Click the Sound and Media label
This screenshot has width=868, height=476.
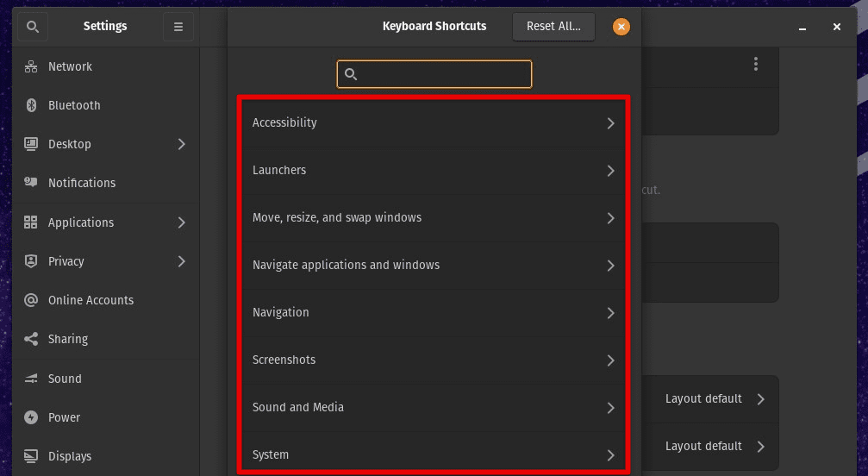click(x=298, y=407)
